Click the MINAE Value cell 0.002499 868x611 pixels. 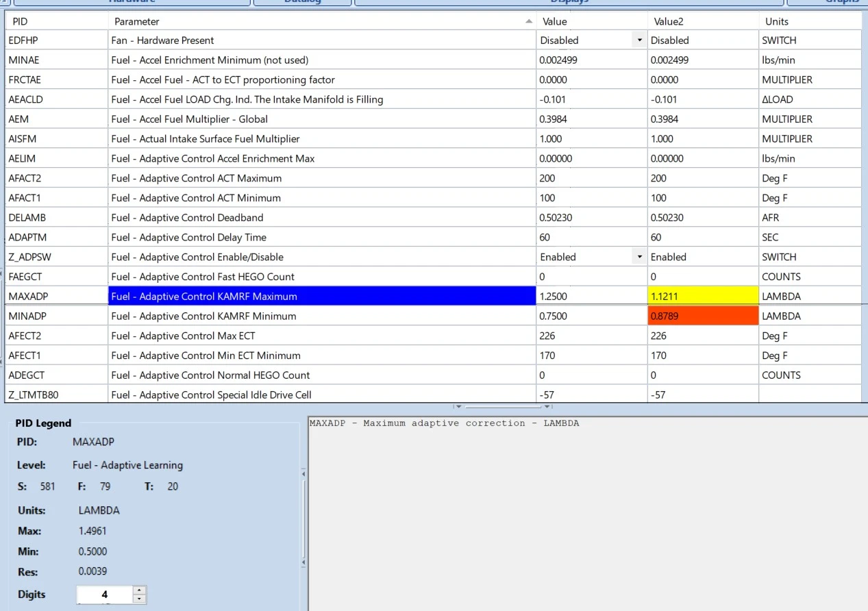pos(592,60)
